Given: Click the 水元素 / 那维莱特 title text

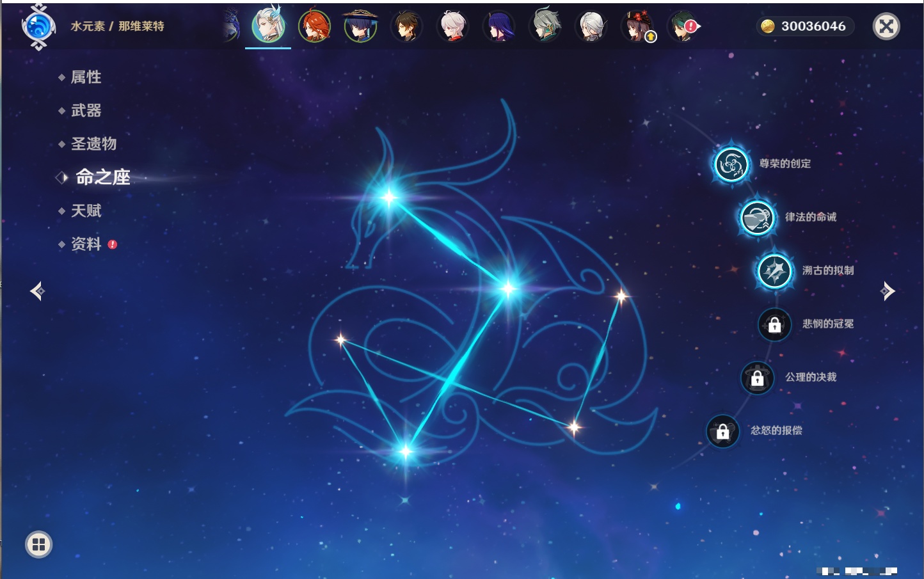Looking at the screenshot, I should pyautogui.click(x=117, y=26).
